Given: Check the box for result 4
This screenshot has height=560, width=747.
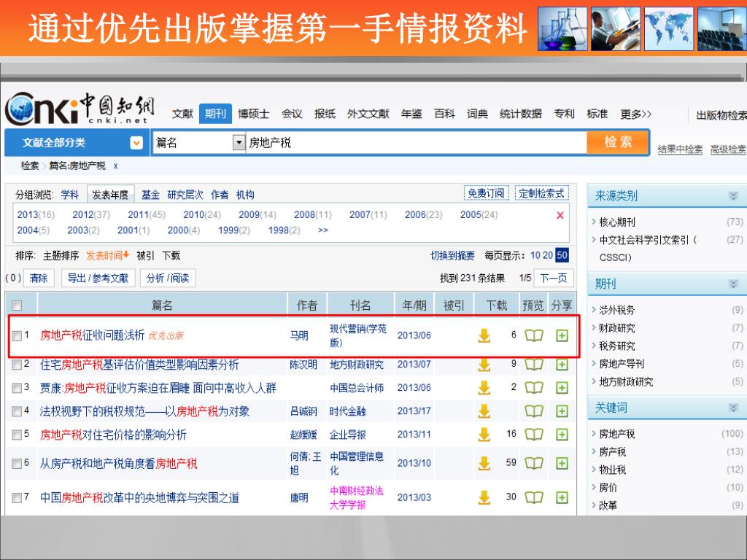Looking at the screenshot, I should click(17, 411).
